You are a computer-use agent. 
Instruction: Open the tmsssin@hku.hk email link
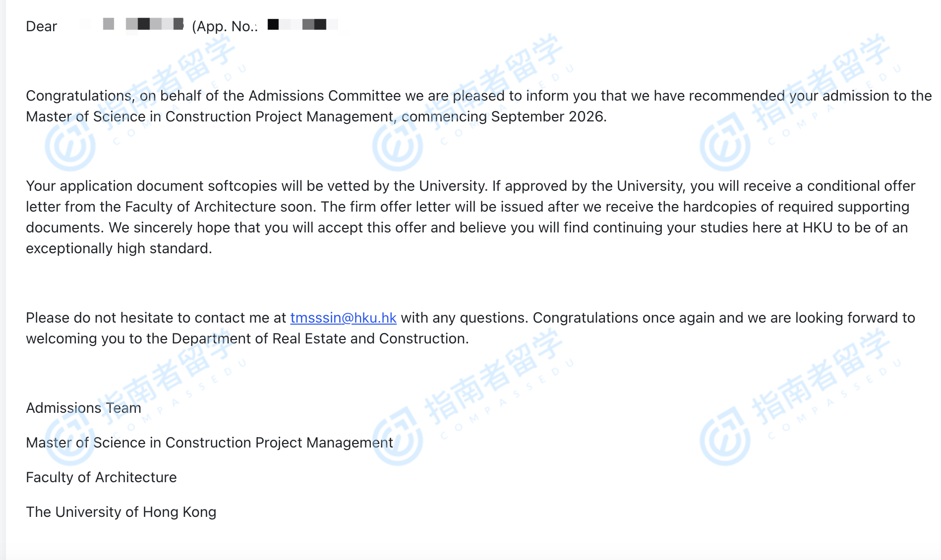tap(343, 318)
